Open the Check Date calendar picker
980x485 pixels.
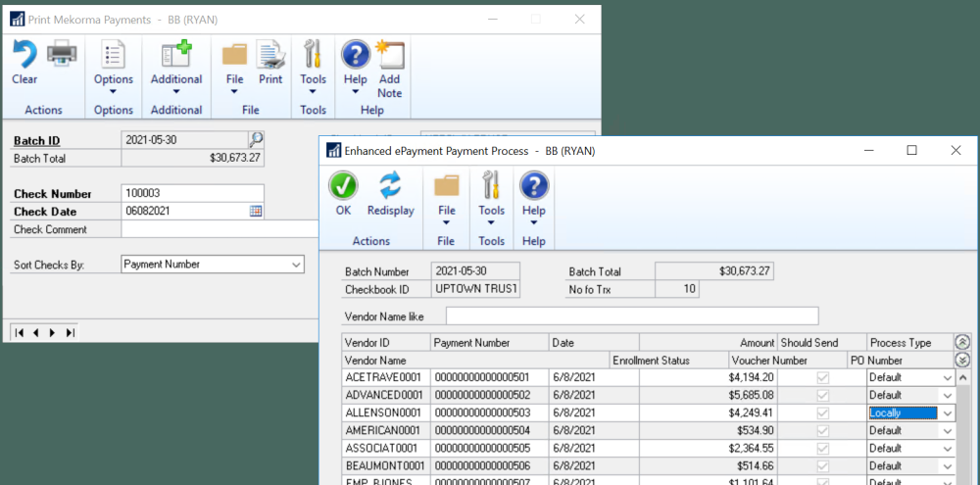tap(256, 211)
